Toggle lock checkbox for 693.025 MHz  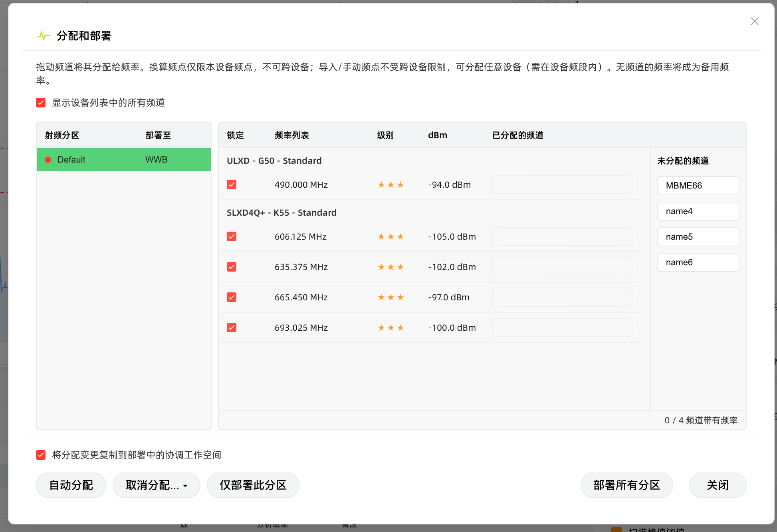point(232,328)
